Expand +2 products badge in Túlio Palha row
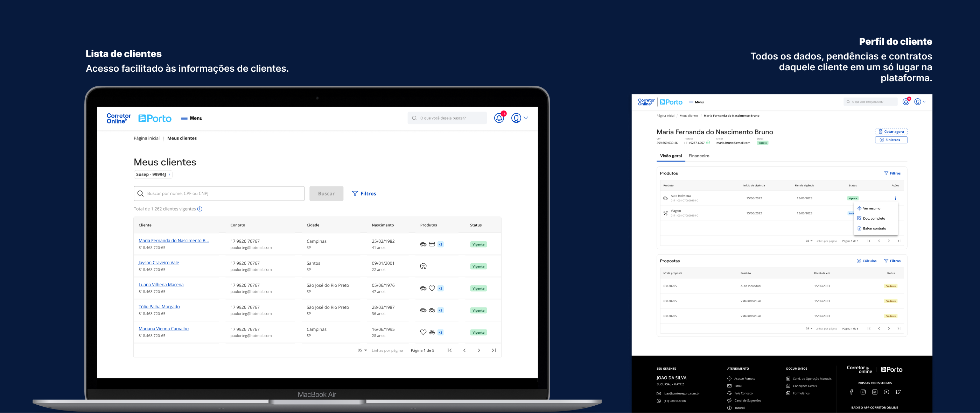Viewport: 980px width, 413px height. 441,311
